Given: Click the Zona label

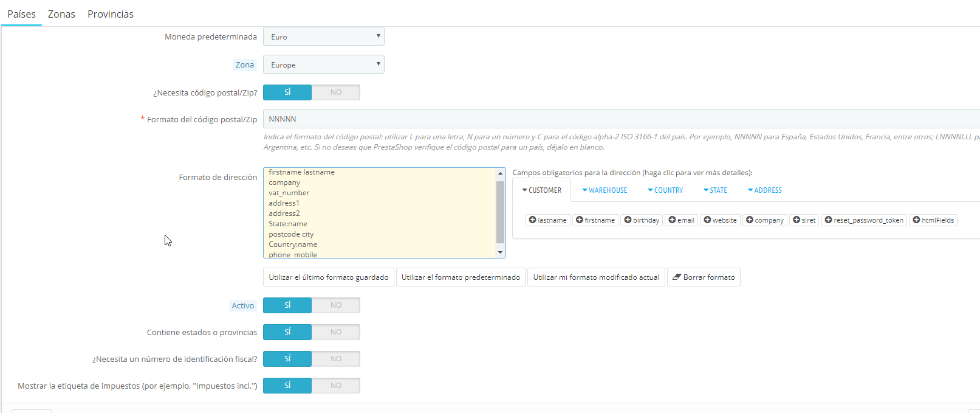Looking at the screenshot, I should pos(245,64).
